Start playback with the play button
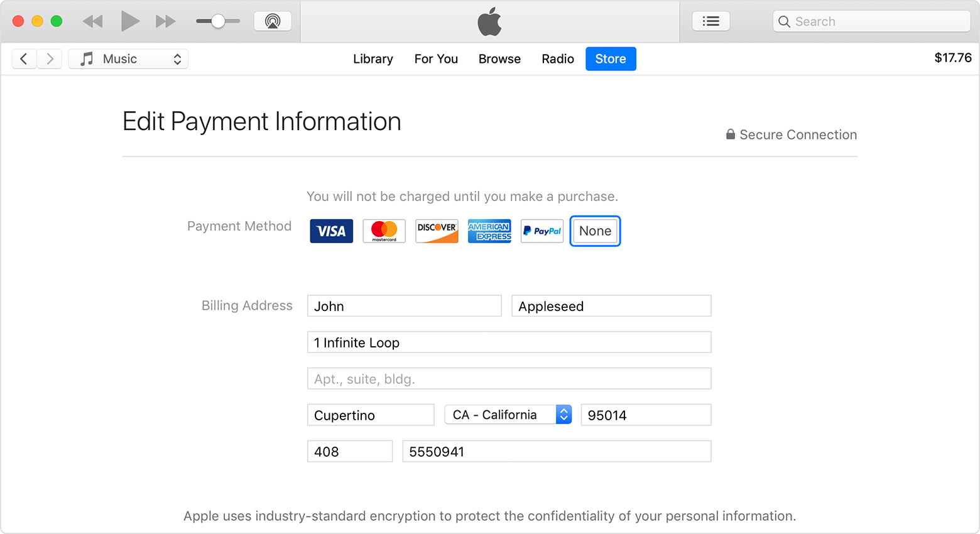This screenshot has width=980, height=534. coord(130,21)
